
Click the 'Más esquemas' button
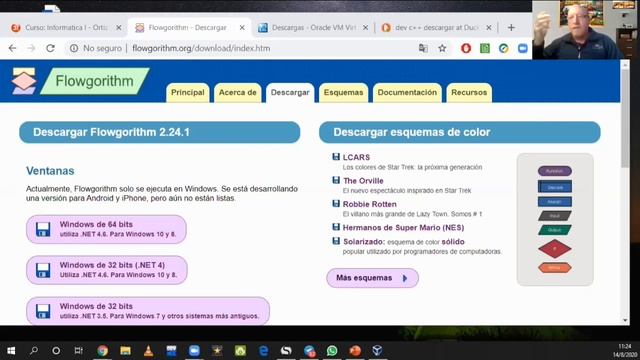click(372, 278)
